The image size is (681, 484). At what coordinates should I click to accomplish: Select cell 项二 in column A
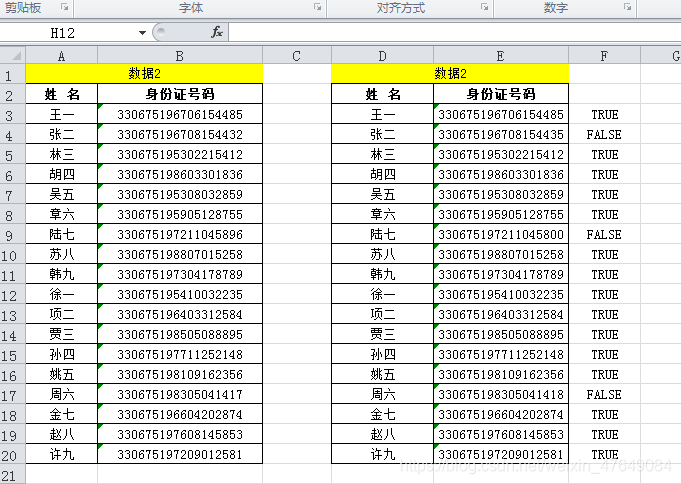pos(62,314)
